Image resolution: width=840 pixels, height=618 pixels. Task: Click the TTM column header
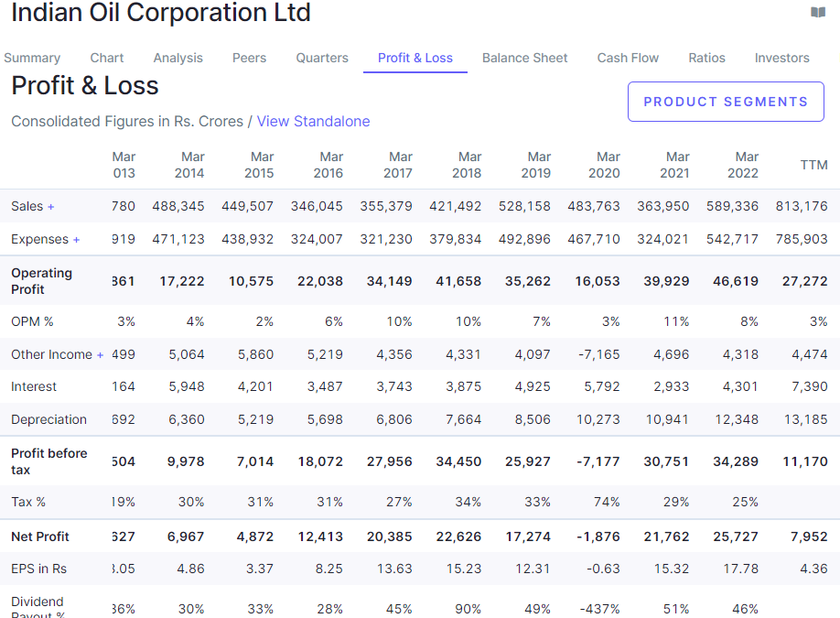813,165
